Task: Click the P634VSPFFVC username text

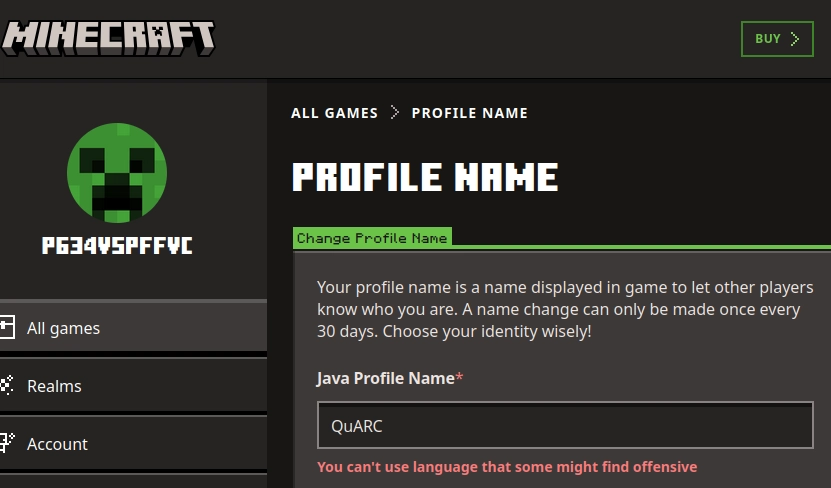Action: tap(117, 245)
